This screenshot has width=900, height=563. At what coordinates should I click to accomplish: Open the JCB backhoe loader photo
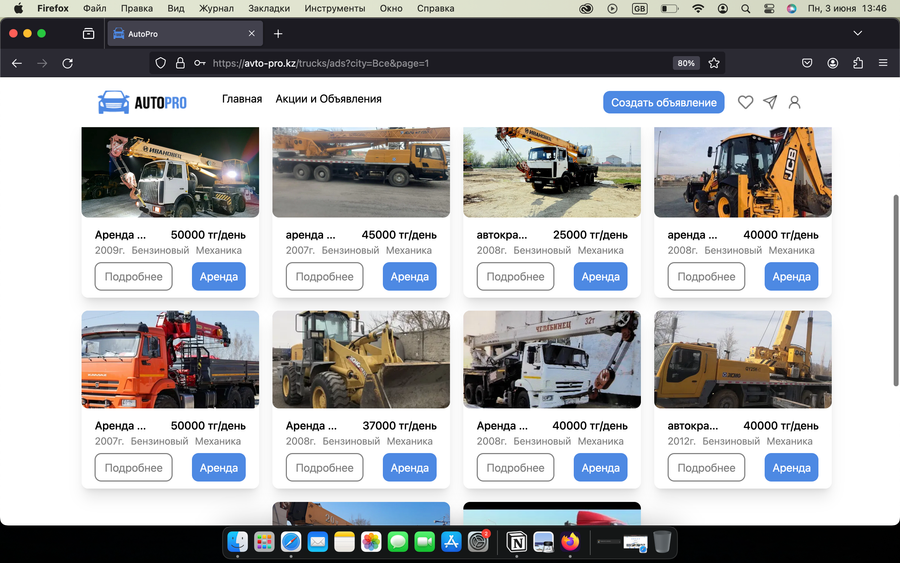click(743, 172)
